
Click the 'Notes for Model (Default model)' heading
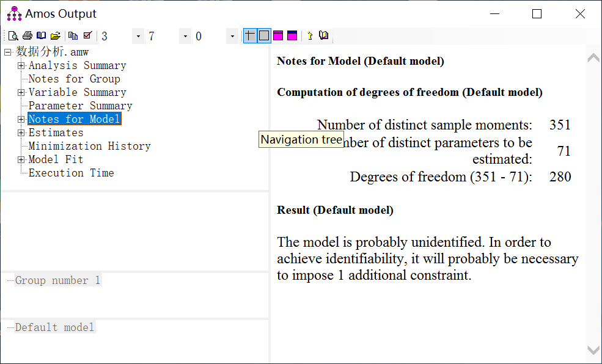(361, 61)
